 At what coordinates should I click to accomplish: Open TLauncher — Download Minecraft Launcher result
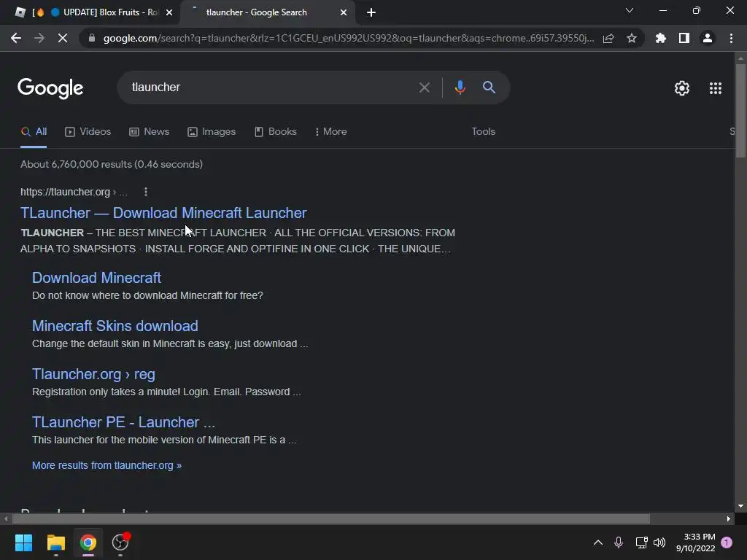click(163, 213)
